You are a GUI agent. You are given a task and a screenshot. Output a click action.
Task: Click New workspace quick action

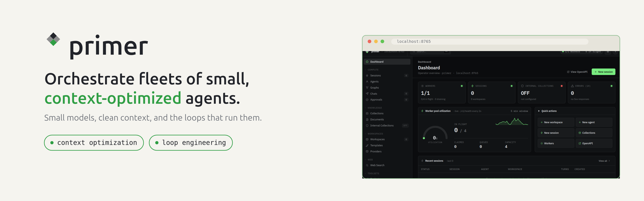[556, 122]
